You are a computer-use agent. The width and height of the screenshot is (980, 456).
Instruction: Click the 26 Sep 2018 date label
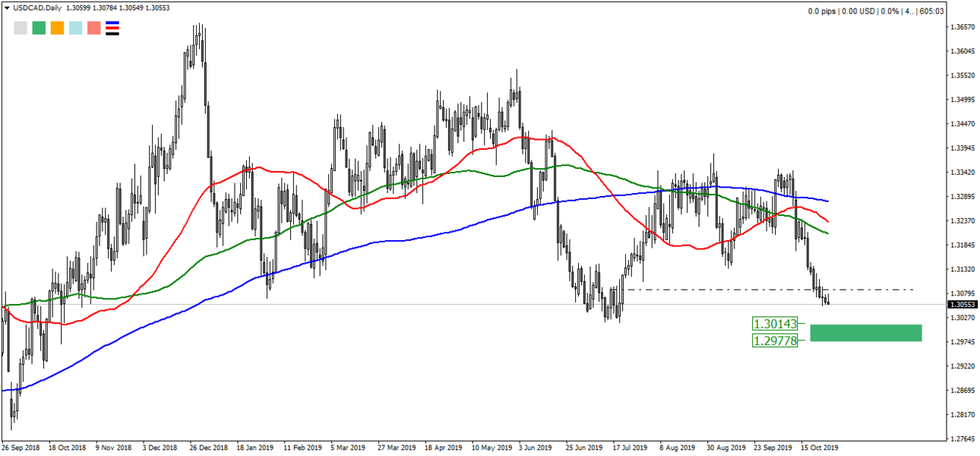21,448
